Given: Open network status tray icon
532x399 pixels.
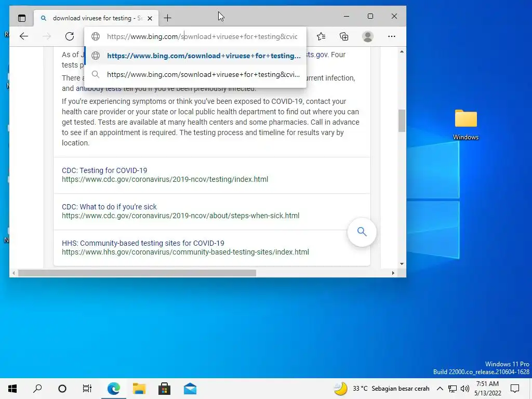Looking at the screenshot, I should 453,389.
